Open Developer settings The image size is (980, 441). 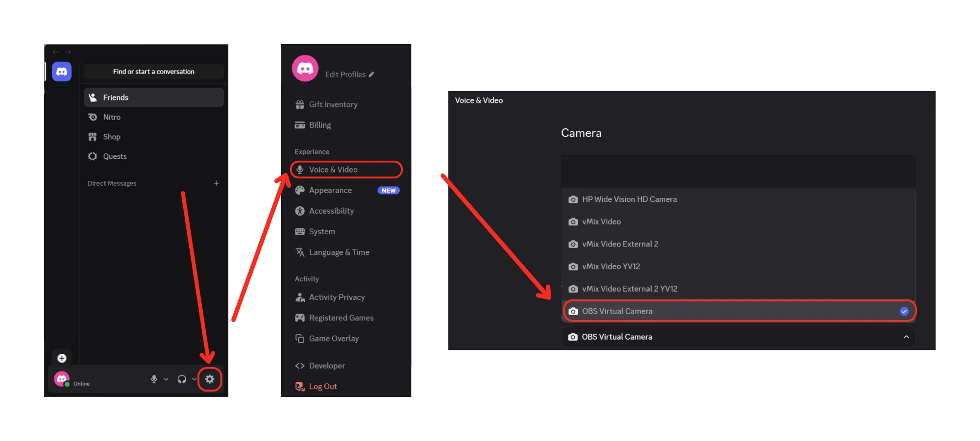point(346,366)
